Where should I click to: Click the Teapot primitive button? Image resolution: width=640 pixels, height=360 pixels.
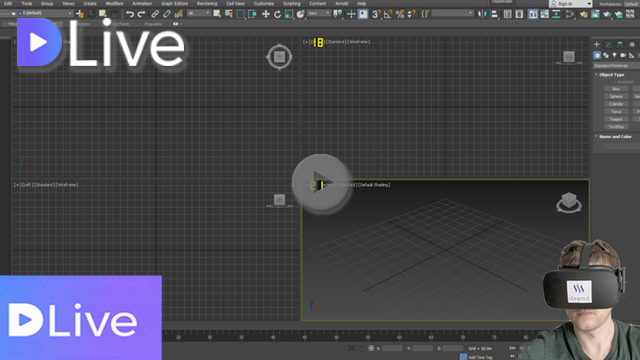(x=616, y=119)
